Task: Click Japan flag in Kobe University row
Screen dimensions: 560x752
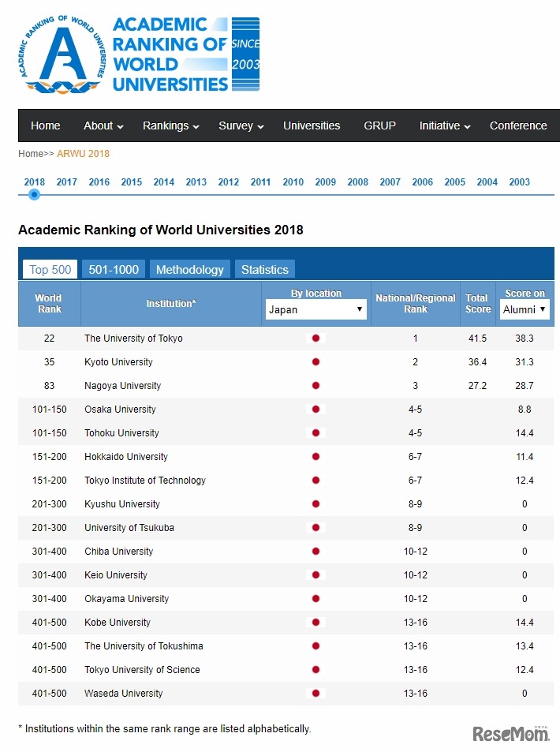Action: [x=315, y=622]
